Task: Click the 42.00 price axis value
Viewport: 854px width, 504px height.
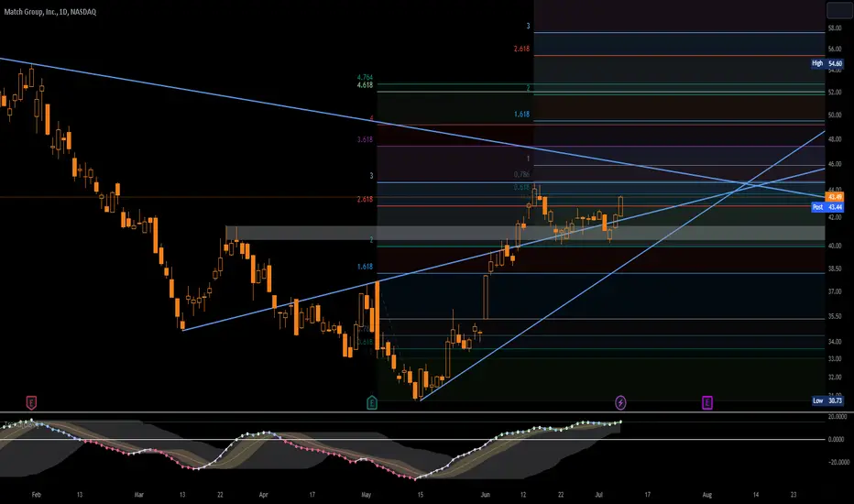Action: tap(835, 217)
